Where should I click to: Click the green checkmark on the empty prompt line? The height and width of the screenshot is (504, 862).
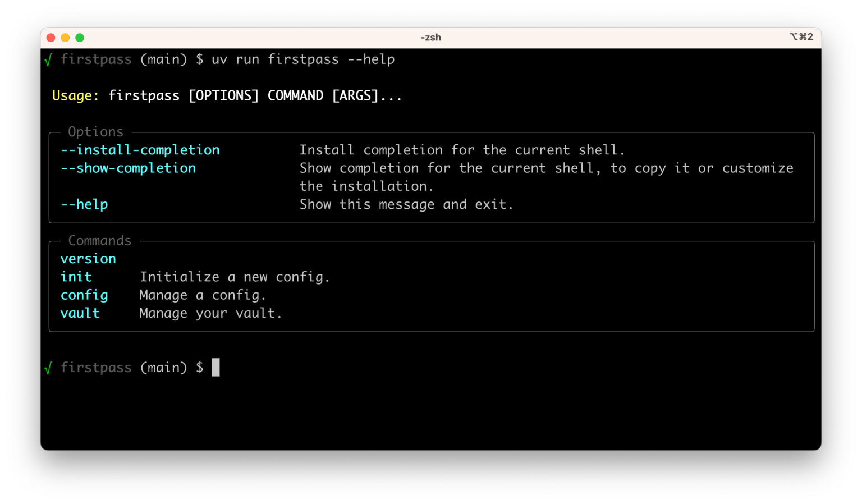48,368
